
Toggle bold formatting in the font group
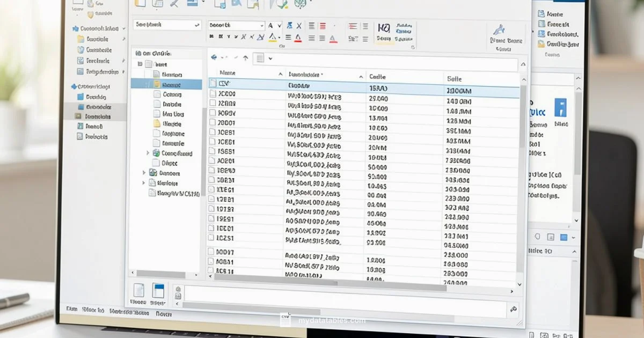[212, 36]
